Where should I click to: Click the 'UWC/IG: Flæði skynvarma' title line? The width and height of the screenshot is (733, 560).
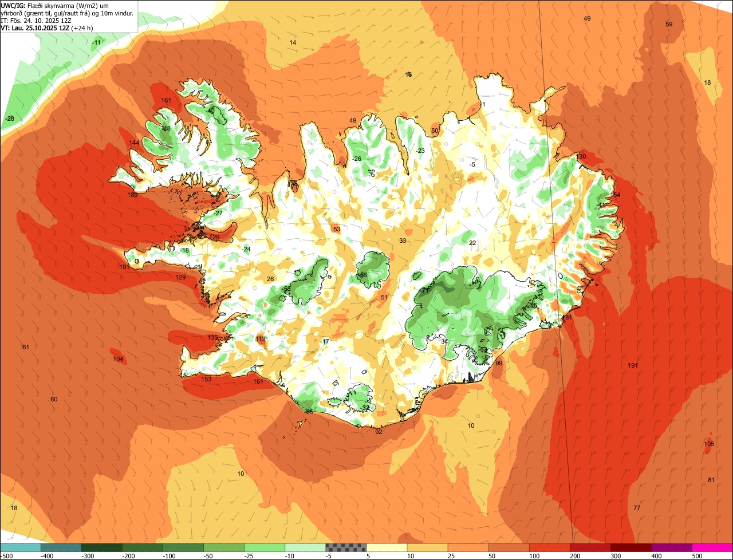[54, 6]
